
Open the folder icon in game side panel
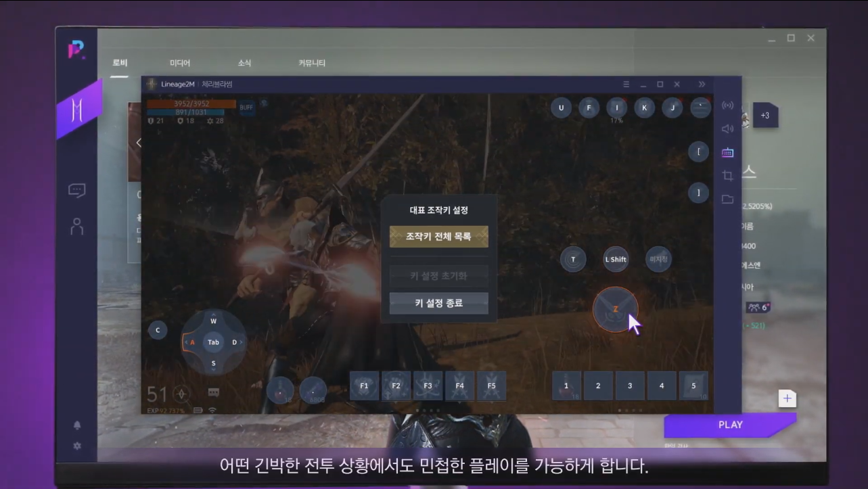pyautogui.click(x=727, y=199)
